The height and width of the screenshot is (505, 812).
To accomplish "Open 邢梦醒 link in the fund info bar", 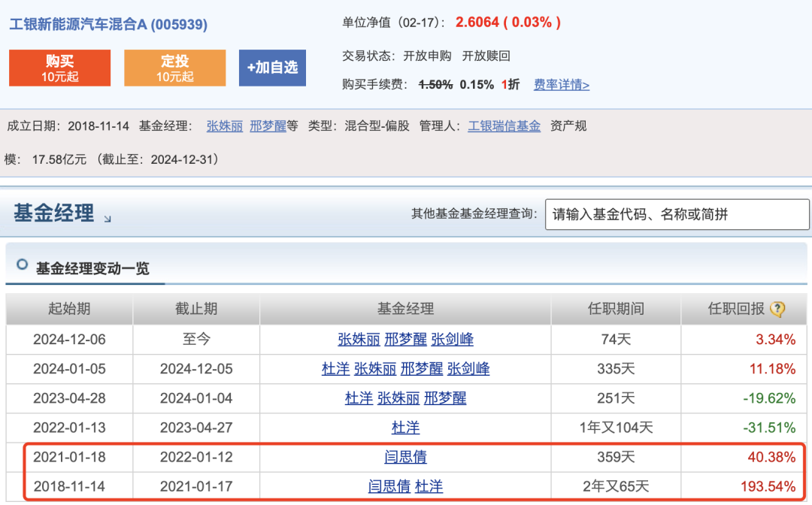I will (x=268, y=126).
